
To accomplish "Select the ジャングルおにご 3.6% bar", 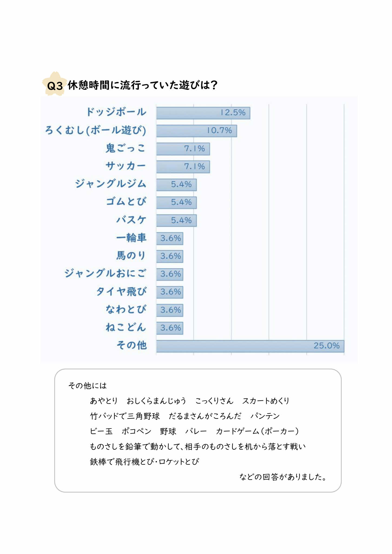I will click(170, 274).
